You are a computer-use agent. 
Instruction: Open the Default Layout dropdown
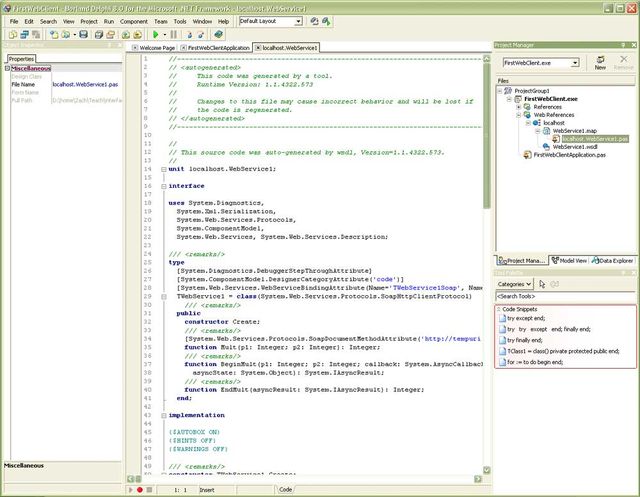(x=298, y=21)
